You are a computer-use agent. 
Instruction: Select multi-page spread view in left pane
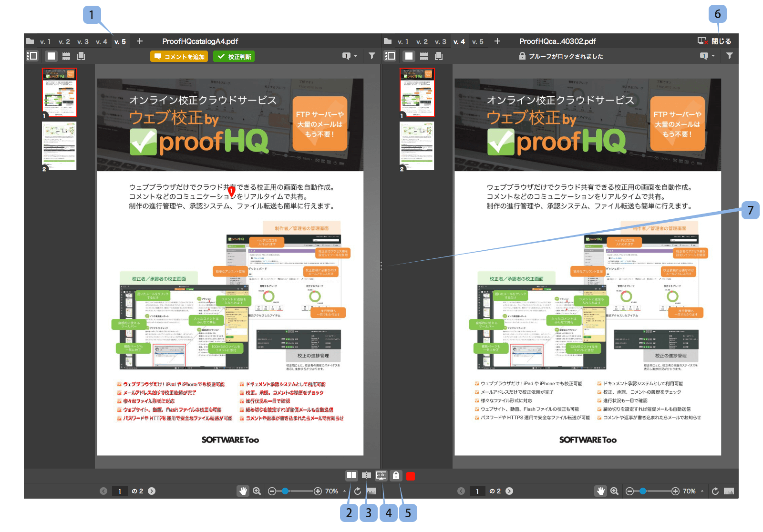pyautogui.click(x=81, y=56)
